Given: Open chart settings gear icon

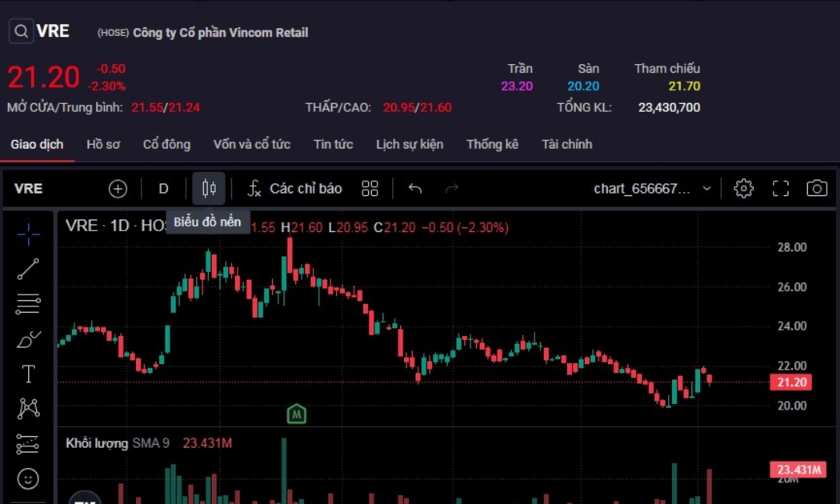Looking at the screenshot, I should (743, 189).
